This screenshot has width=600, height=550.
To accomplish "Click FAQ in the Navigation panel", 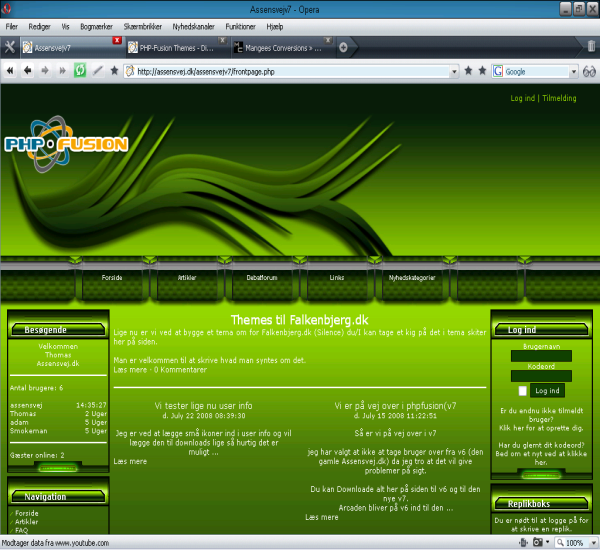I will click(21, 530).
